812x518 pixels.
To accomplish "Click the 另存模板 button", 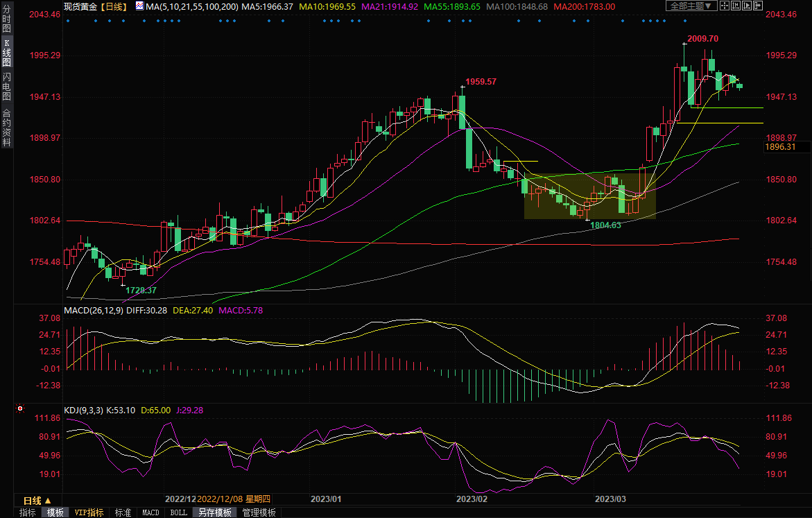I will [214, 512].
